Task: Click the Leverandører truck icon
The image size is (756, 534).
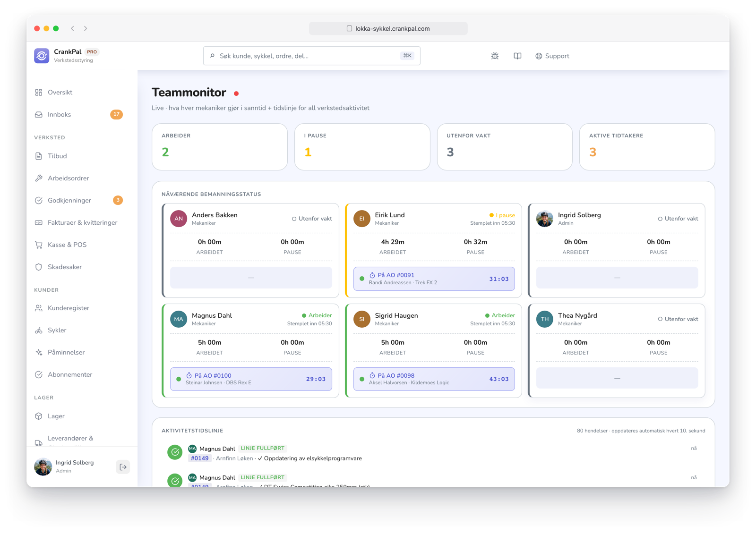Action: [x=39, y=442]
